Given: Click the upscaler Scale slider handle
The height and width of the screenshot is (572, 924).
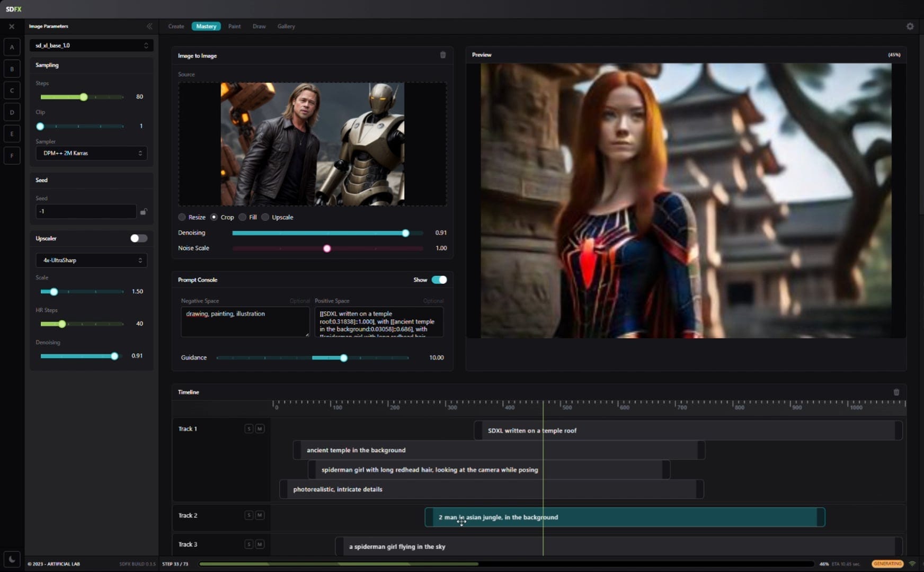Looking at the screenshot, I should 54,292.
